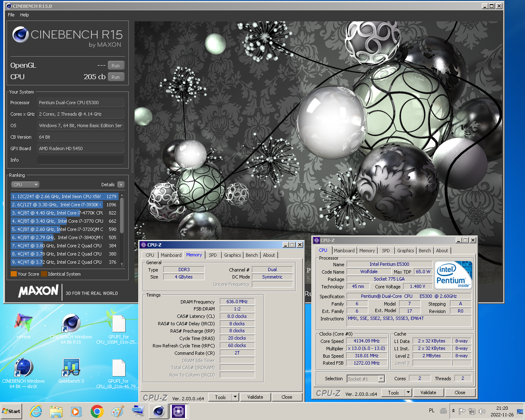The height and width of the screenshot is (420, 525).
Task: Launch Geekbench 3 from the desktop
Action: pyautogui.click(x=71, y=370)
